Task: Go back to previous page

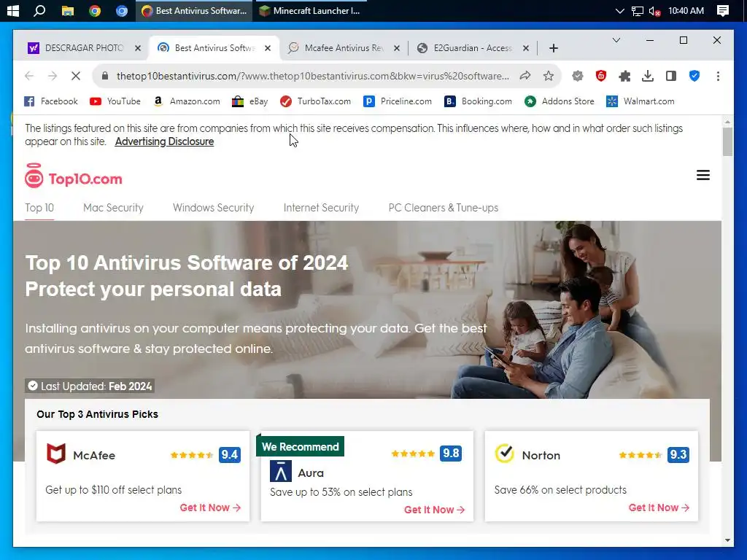Action: click(x=29, y=76)
